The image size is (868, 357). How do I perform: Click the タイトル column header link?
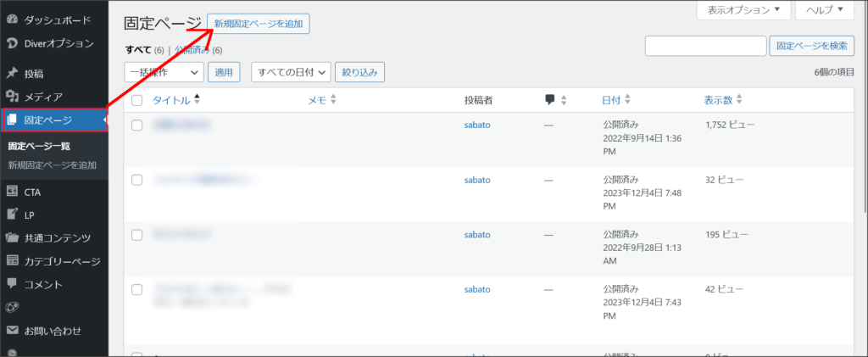(171, 100)
